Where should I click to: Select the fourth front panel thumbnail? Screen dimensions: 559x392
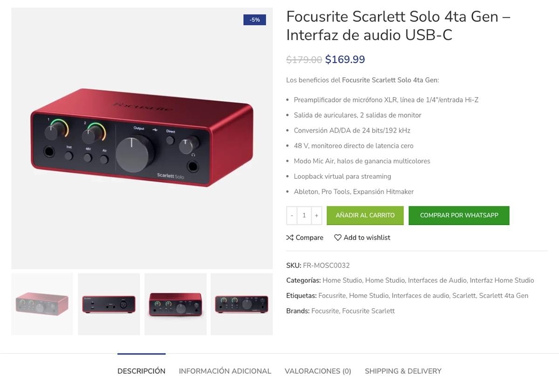coord(242,304)
